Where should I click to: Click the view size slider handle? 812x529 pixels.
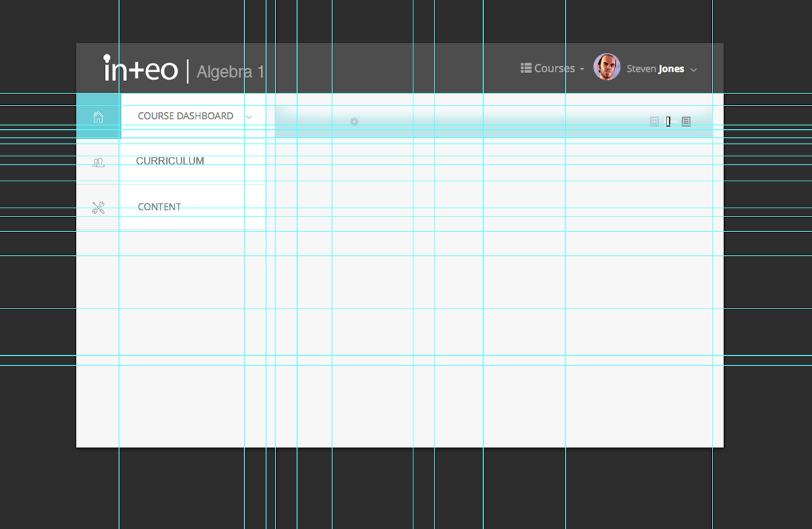[668, 122]
